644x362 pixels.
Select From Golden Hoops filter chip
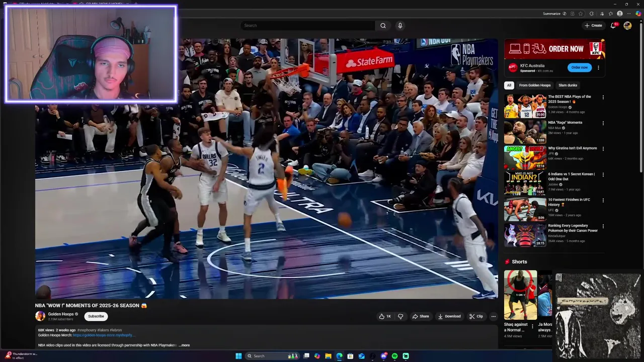click(x=535, y=85)
